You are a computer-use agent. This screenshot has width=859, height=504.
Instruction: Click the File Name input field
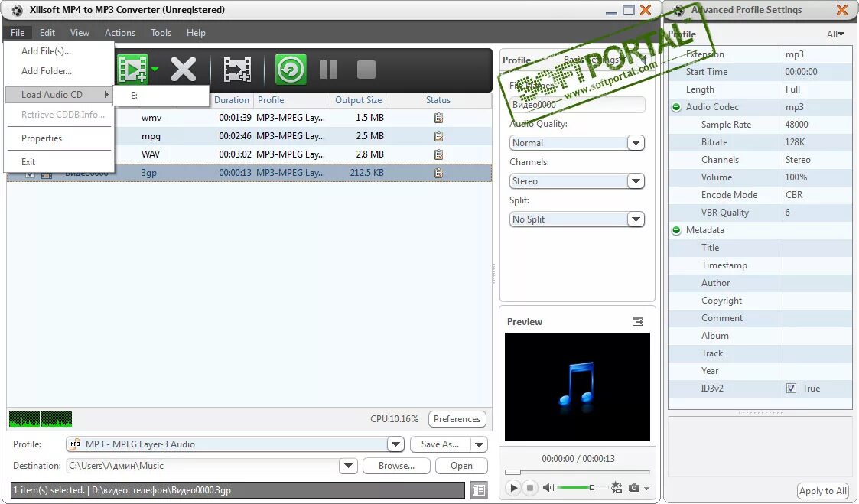click(x=577, y=105)
